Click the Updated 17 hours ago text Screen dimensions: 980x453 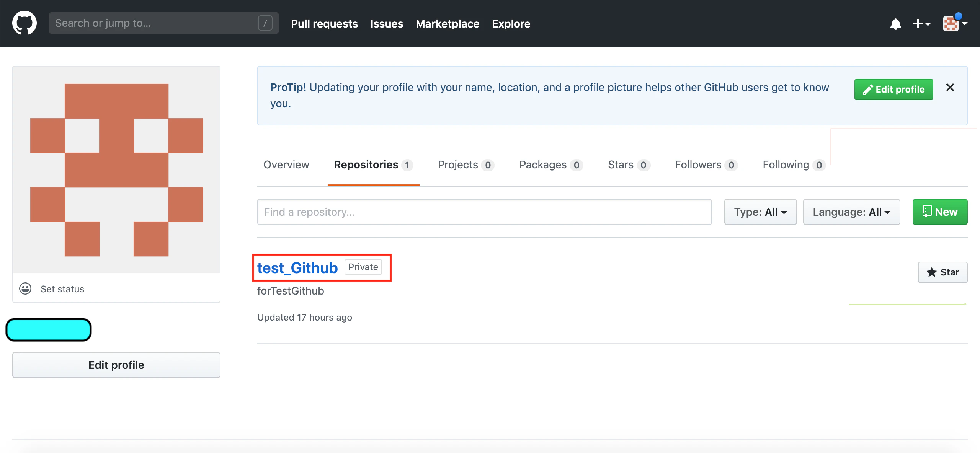[x=305, y=318]
